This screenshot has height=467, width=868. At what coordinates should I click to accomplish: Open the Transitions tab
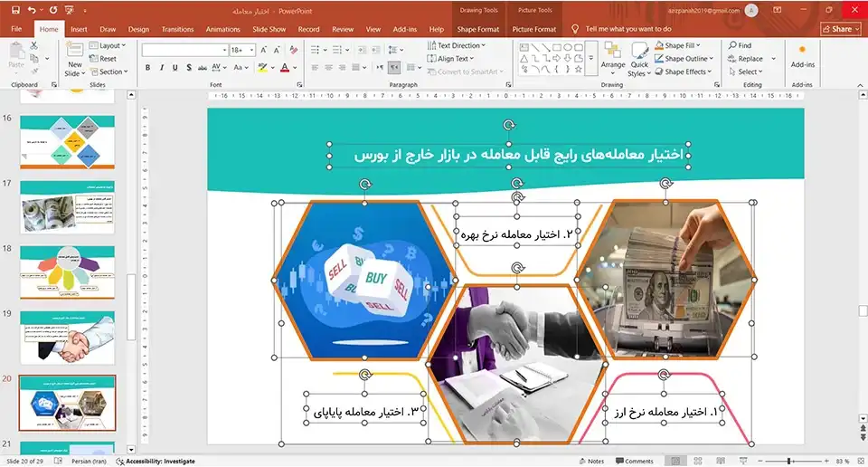tap(178, 29)
